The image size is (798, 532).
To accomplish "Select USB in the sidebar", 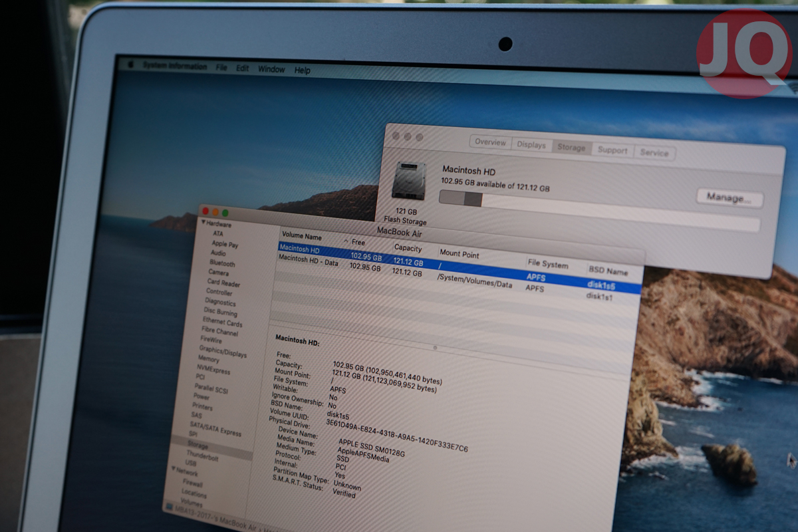I will pyautogui.click(x=190, y=464).
